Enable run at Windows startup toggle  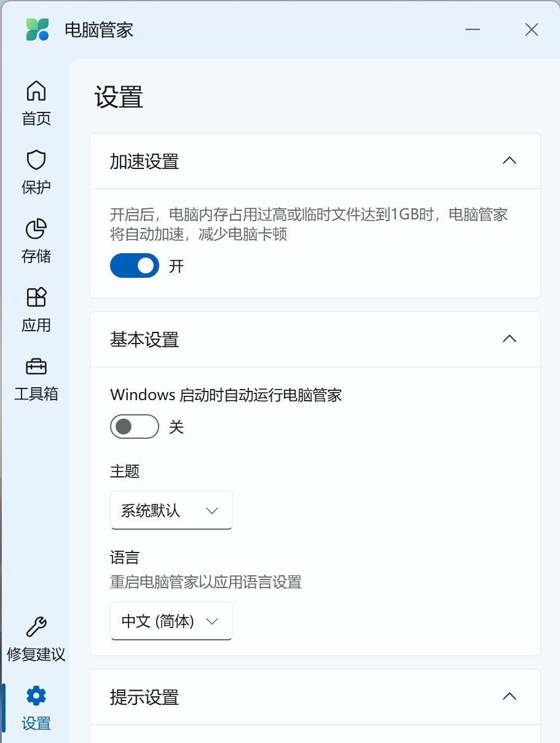point(134,427)
